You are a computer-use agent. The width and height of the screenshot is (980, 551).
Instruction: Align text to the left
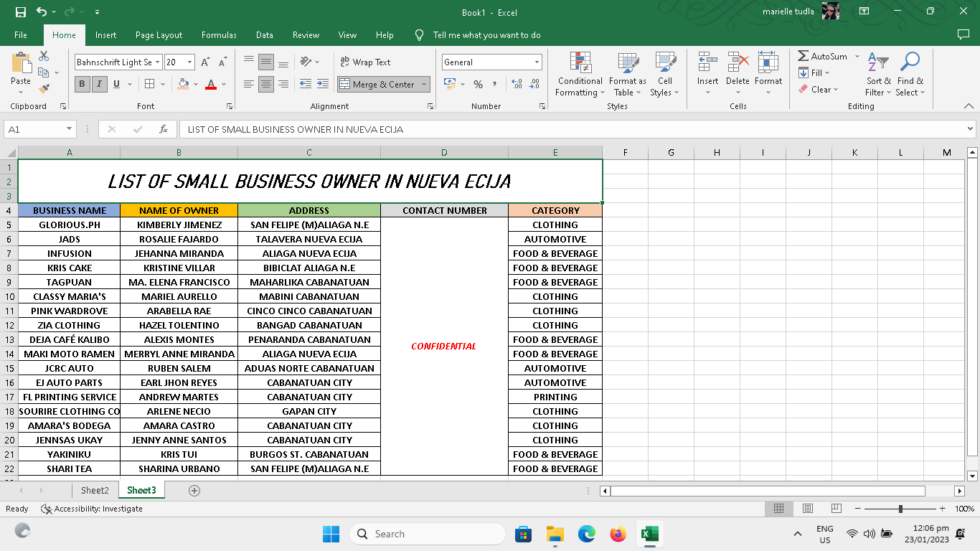249,84
